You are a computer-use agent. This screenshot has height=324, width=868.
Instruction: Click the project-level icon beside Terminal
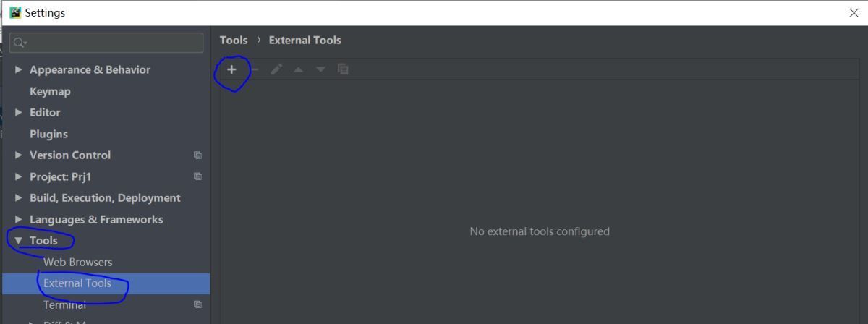197,305
